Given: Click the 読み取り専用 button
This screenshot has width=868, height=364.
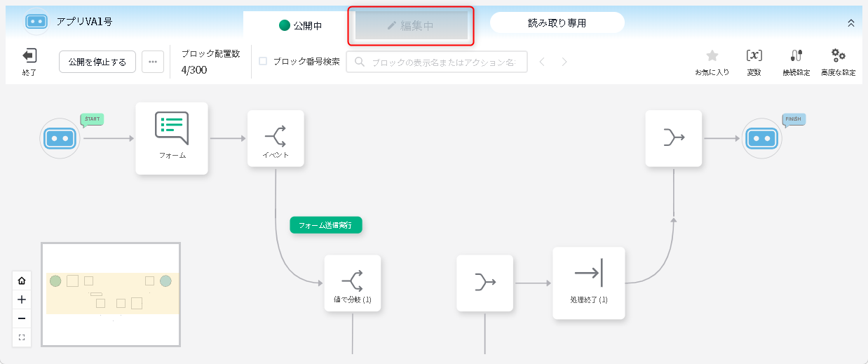Looking at the screenshot, I should [x=557, y=23].
